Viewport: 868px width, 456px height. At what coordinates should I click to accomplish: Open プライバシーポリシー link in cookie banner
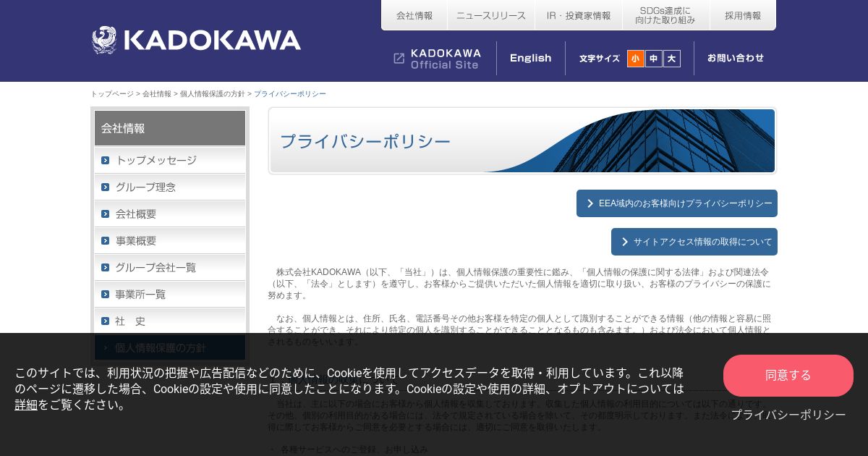click(788, 415)
